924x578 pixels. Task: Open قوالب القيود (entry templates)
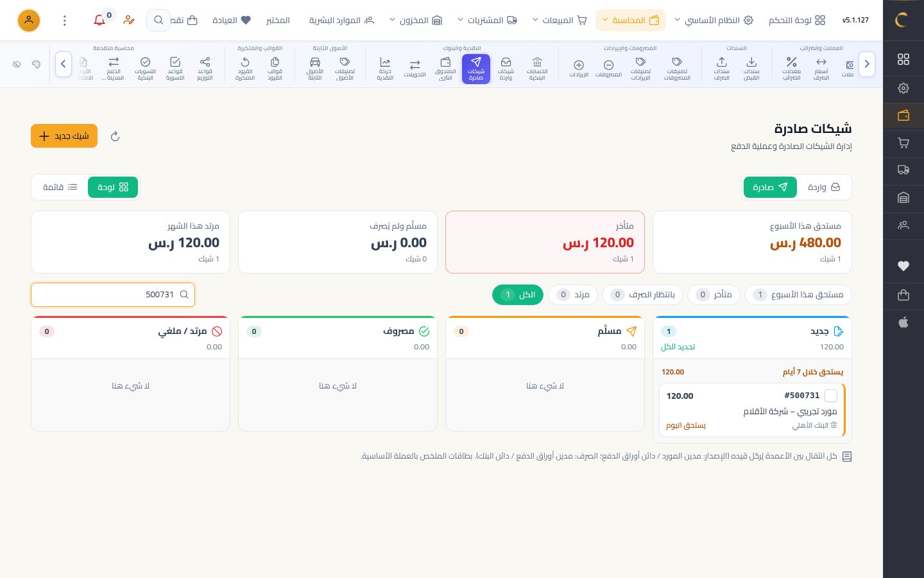point(275,69)
